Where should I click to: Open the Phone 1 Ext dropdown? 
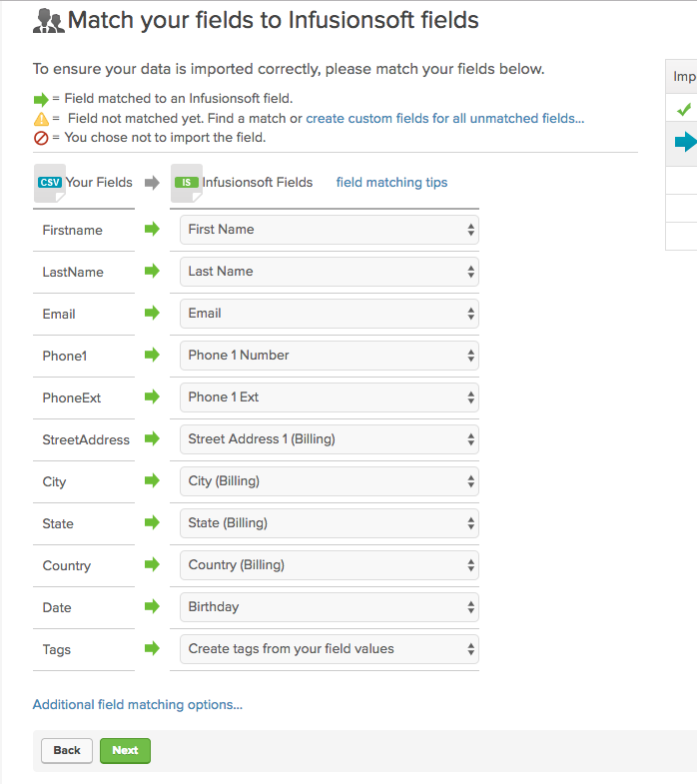point(329,397)
